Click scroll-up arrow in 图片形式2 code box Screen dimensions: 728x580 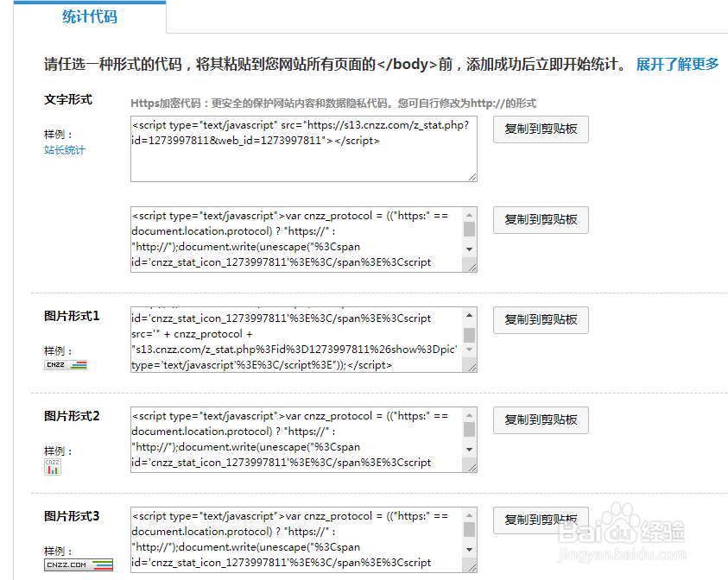pyautogui.click(x=470, y=415)
